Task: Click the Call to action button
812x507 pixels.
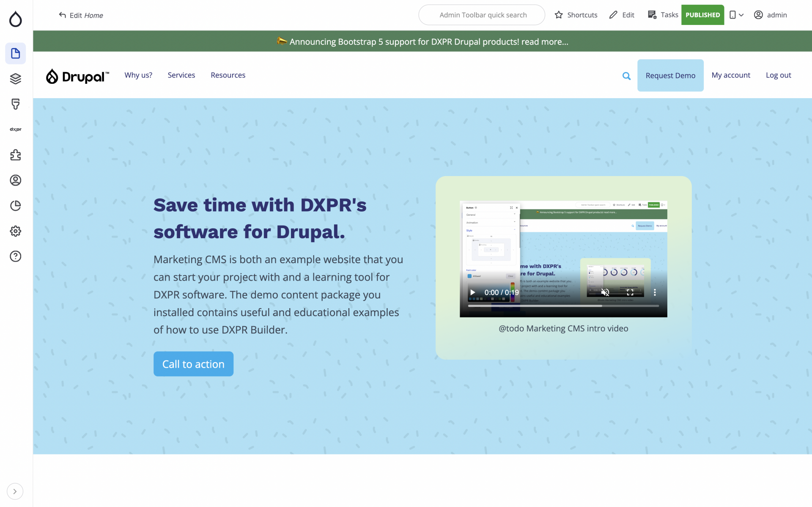Action: point(193,364)
